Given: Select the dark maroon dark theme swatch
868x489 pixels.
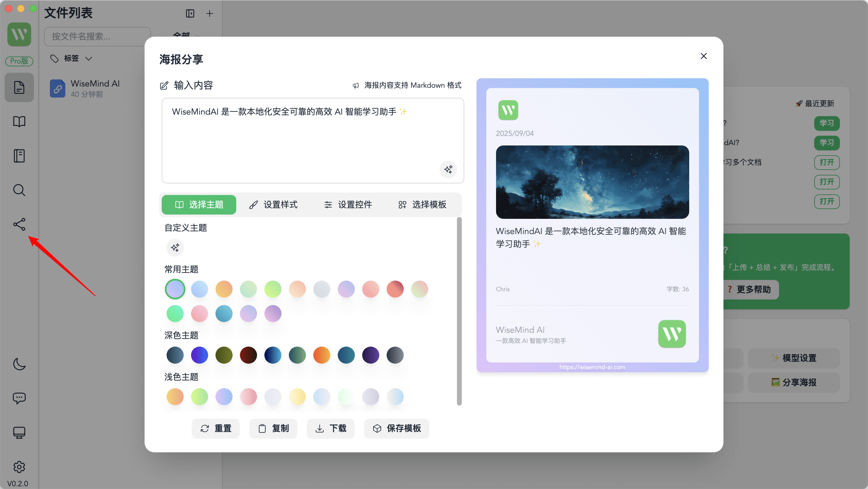Looking at the screenshot, I should coord(248,355).
